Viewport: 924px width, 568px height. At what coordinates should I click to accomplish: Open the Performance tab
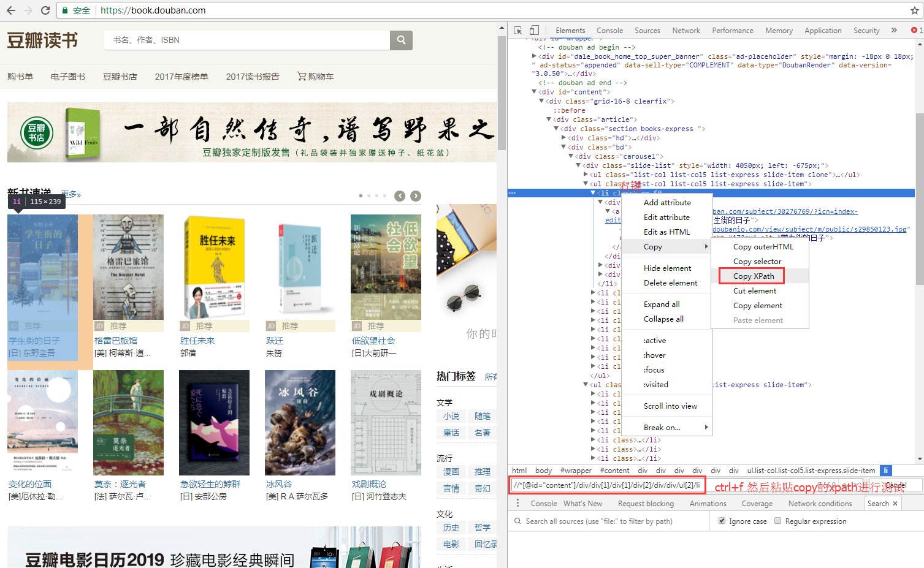point(733,31)
